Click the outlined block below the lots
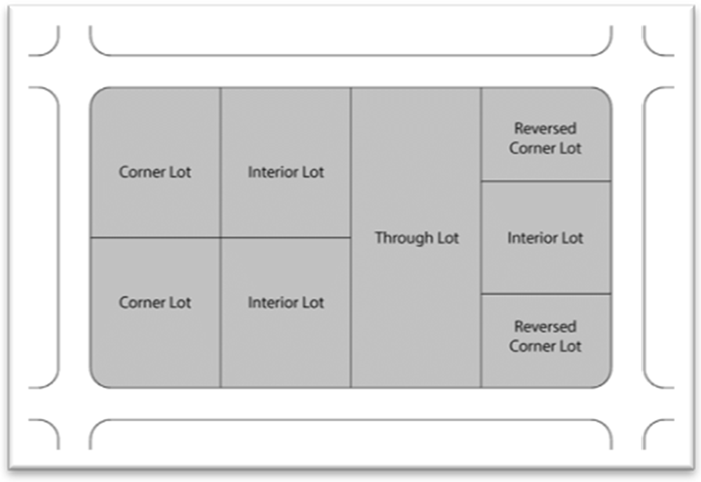 tap(350, 436)
